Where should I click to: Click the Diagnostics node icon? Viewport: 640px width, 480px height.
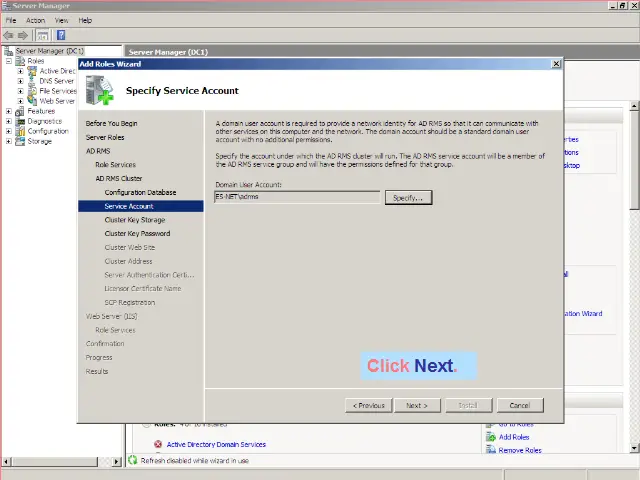pyautogui.click(x=20, y=121)
